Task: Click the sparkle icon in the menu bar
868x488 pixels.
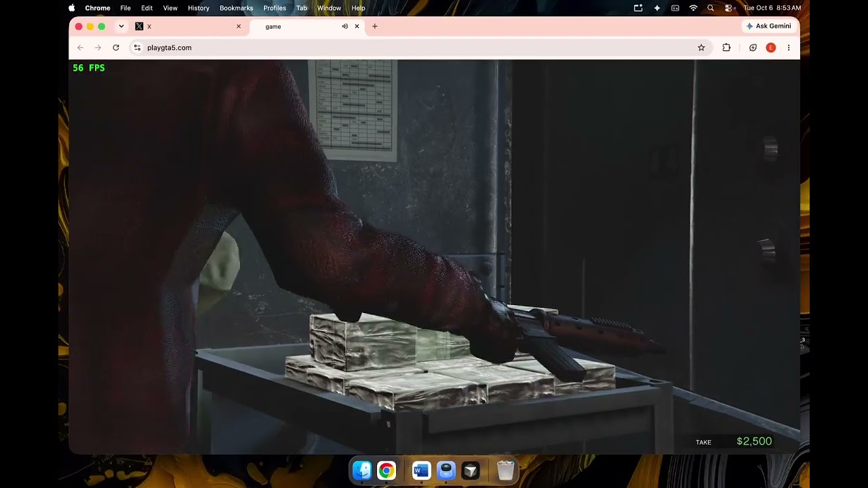Action: [x=656, y=8]
